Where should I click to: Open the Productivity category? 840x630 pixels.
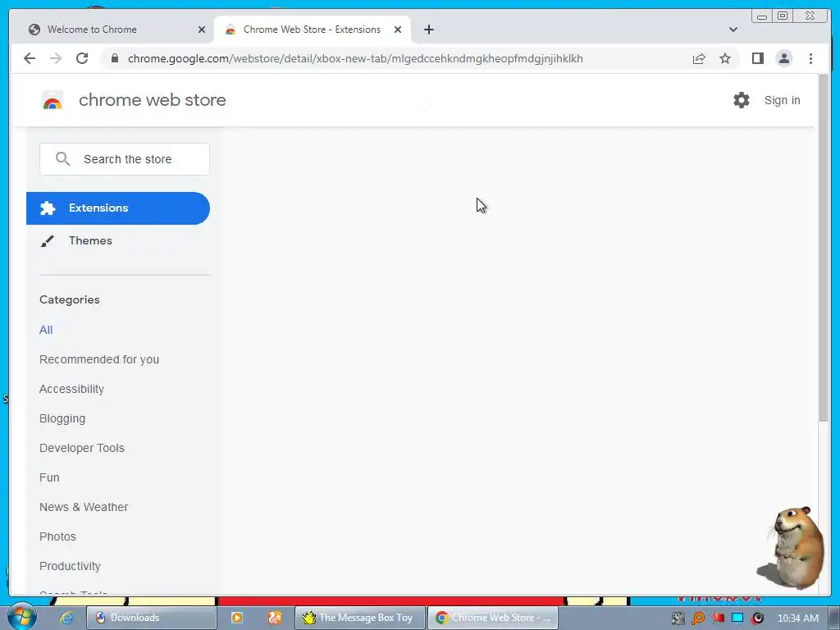70,566
